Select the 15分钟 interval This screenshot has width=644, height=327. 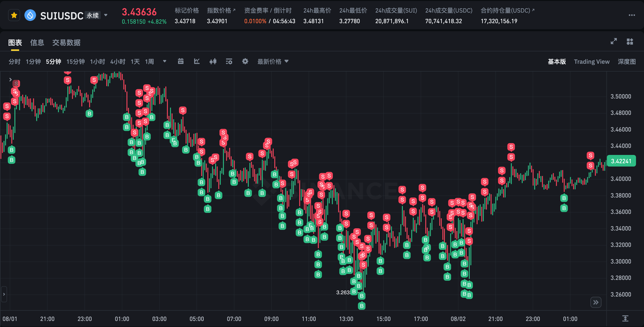pos(76,61)
